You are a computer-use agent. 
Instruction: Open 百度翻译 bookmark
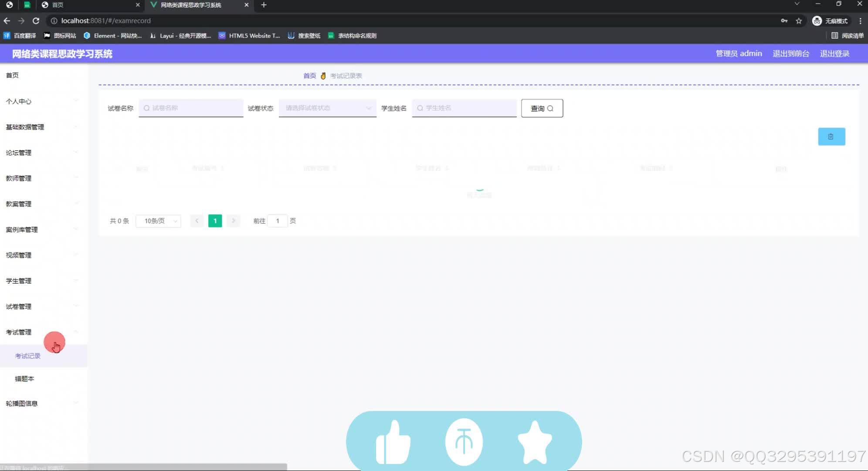20,36
